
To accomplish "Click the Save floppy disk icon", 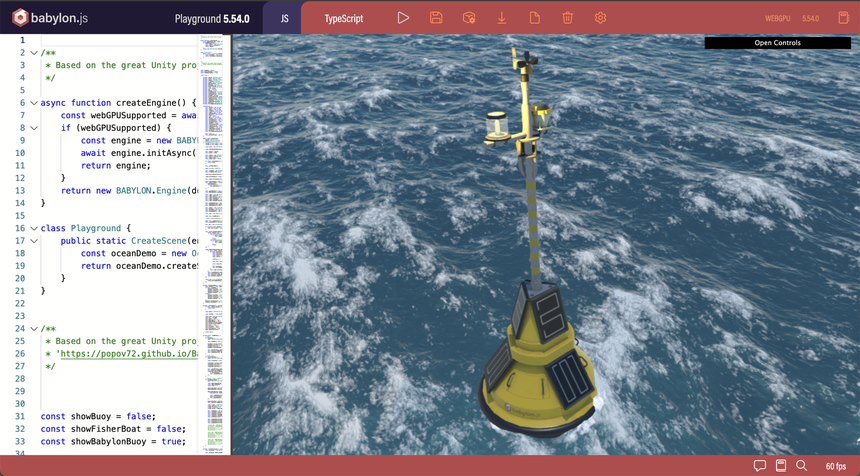I will 436,18.
